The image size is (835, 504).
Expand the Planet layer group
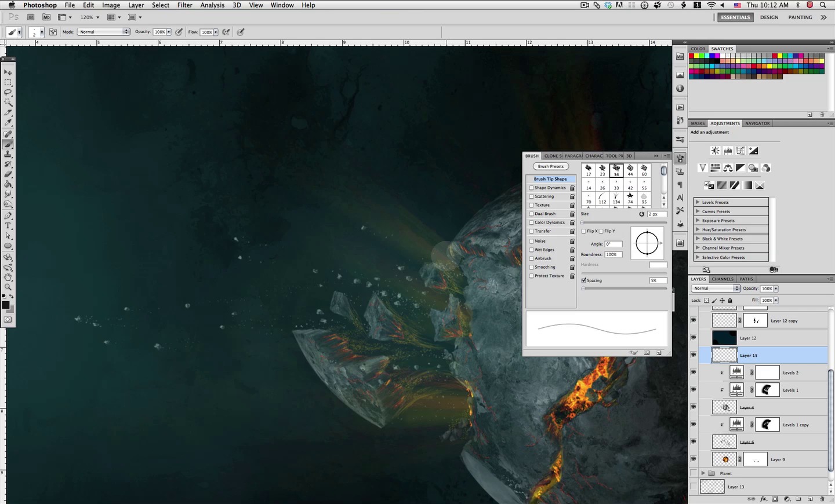(x=703, y=473)
